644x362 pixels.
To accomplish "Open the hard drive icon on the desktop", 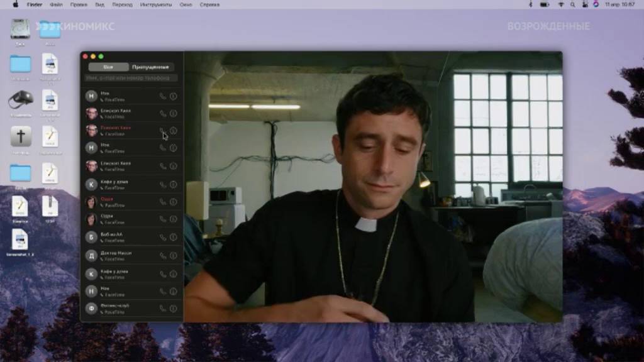I will click(20, 28).
